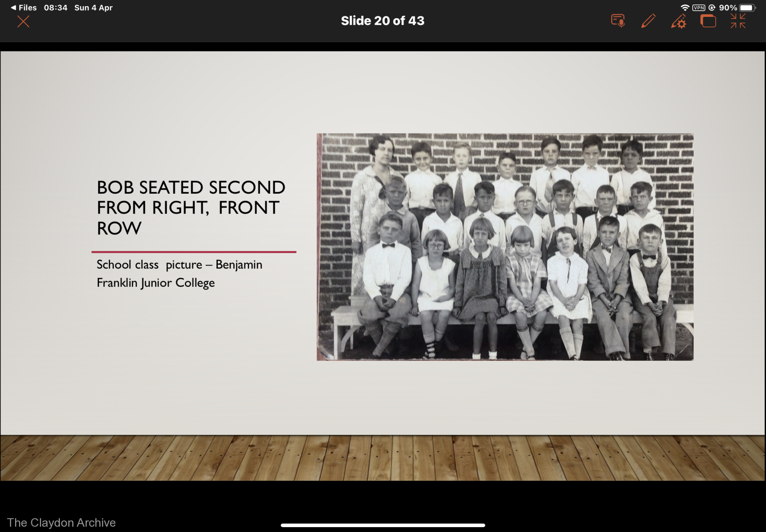Viewport: 766px width, 532px height.
Task: Tap the 'Sun 4 Apr' date
Action: [93, 8]
